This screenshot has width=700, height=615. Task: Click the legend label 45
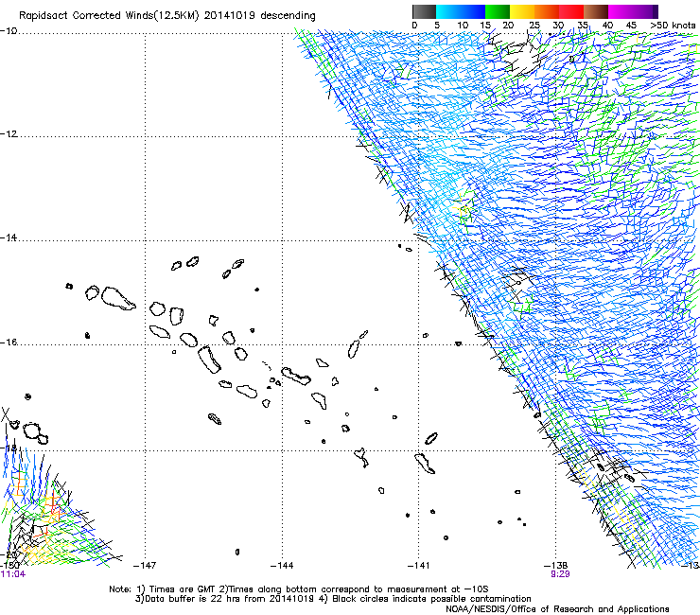pos(631,26)
